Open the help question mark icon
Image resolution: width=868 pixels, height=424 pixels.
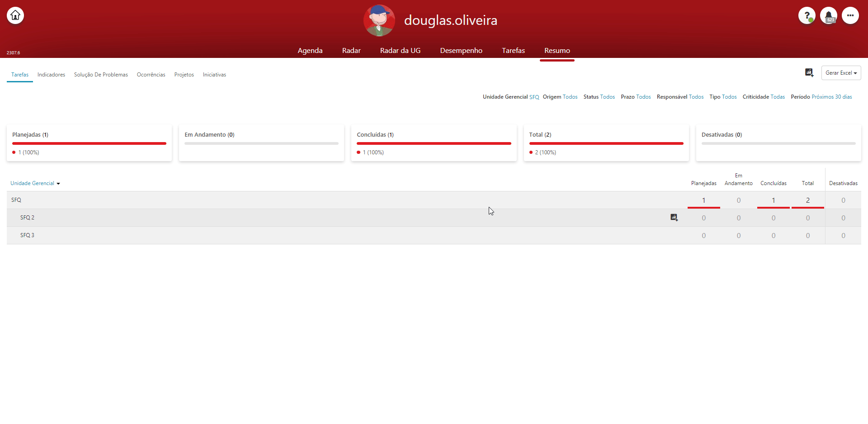point(807,15)
